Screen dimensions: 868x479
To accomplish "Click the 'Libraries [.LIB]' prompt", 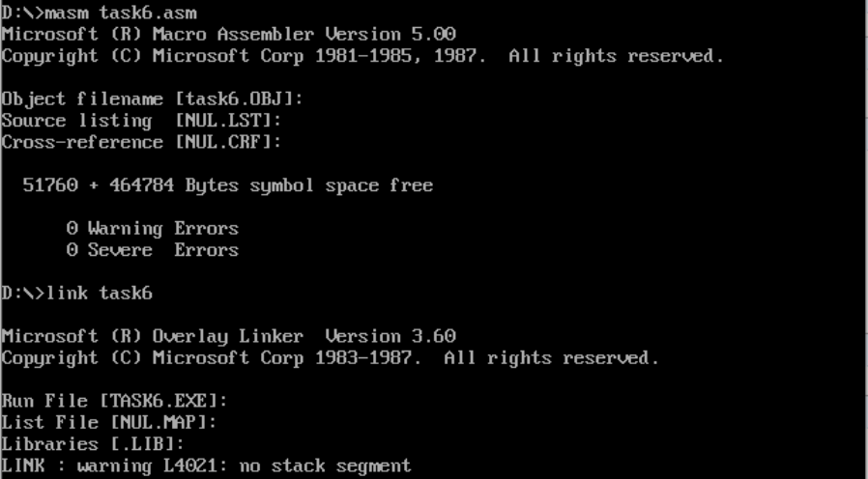I will point(92,443).
